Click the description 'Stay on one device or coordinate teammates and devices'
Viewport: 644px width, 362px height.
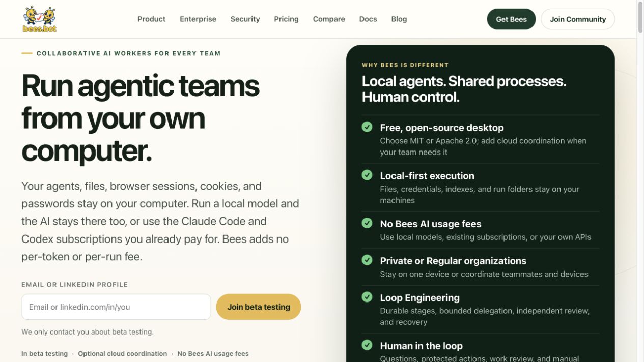484,274
